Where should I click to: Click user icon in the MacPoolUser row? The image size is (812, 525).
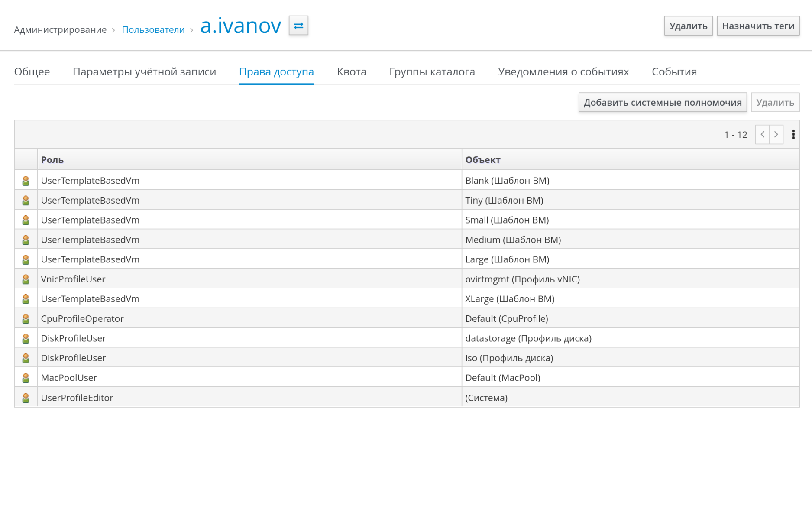[x=26, y=378]
